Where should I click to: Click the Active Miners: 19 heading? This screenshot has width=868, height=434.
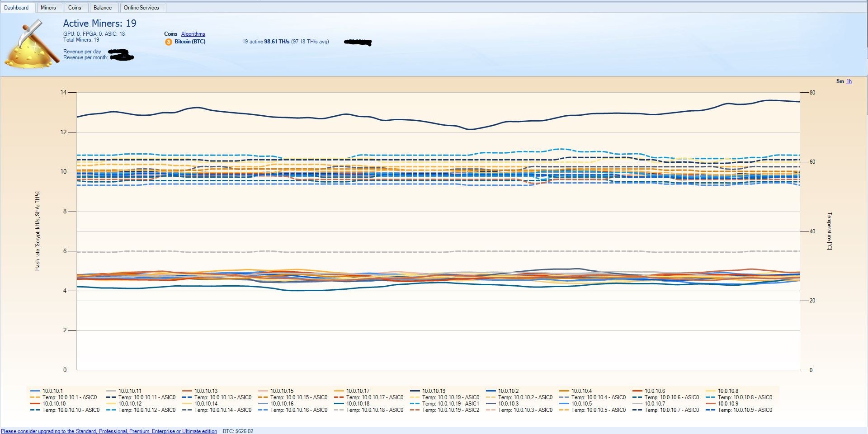99,24
